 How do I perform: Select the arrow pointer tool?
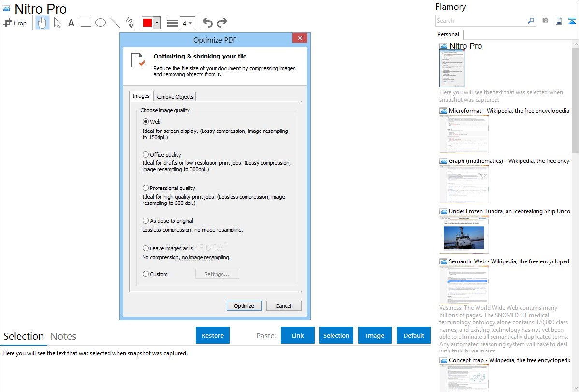(57, 23)
